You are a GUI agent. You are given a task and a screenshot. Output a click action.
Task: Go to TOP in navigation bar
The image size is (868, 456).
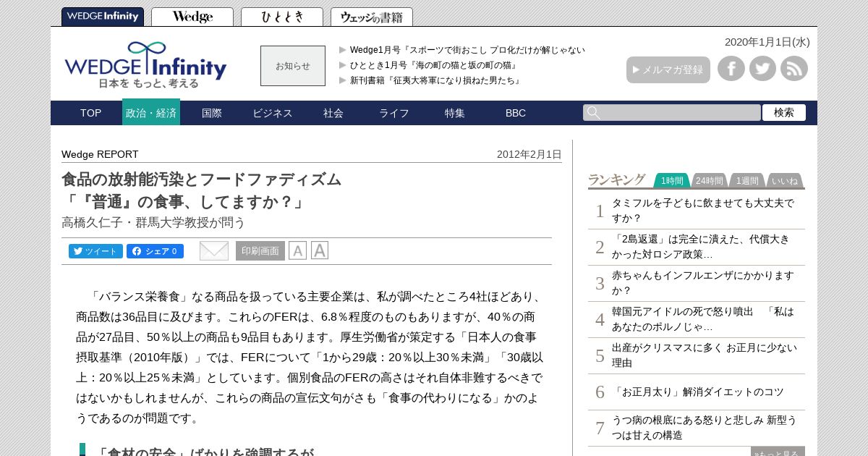tap(90, 113)
